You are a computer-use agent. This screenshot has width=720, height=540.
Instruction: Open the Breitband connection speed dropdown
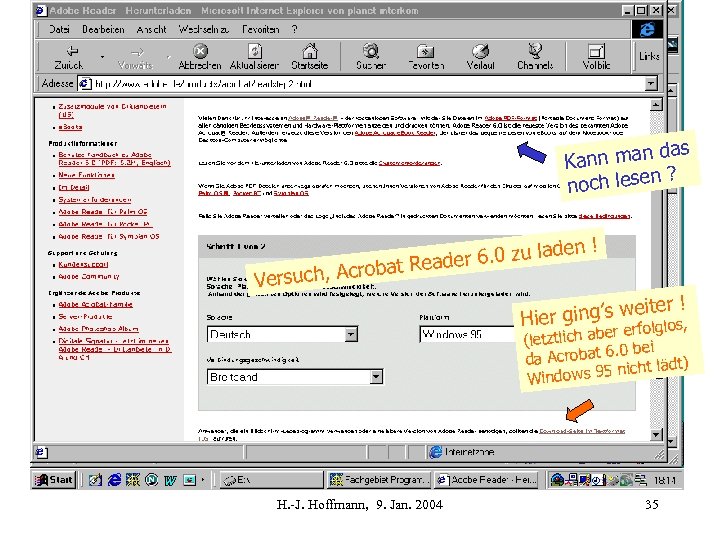[x=295, y=377]
